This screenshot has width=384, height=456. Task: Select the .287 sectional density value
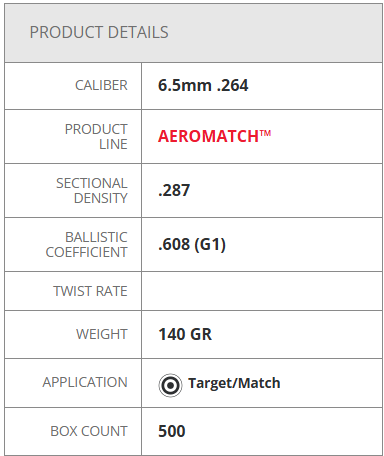pyautogui.click(x=174, y=190)
